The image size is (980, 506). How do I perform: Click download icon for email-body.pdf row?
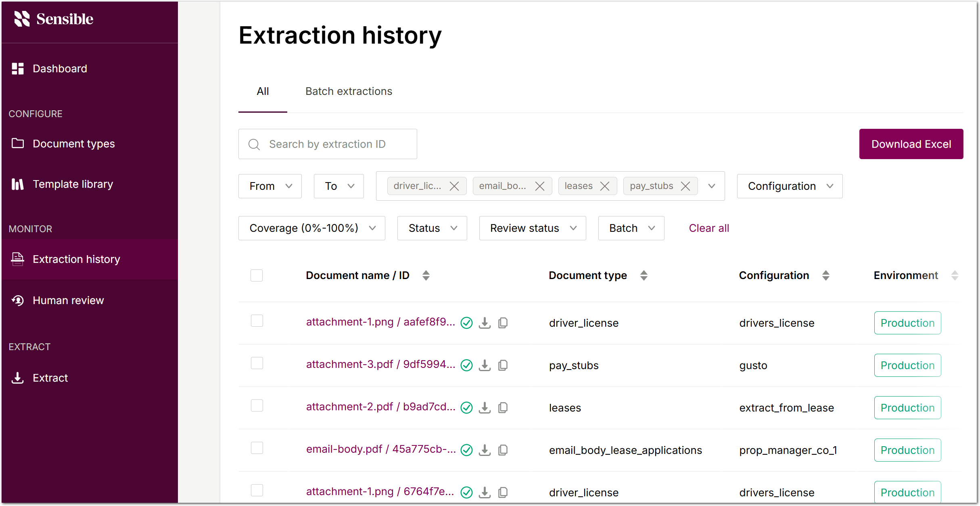point(485,450)
